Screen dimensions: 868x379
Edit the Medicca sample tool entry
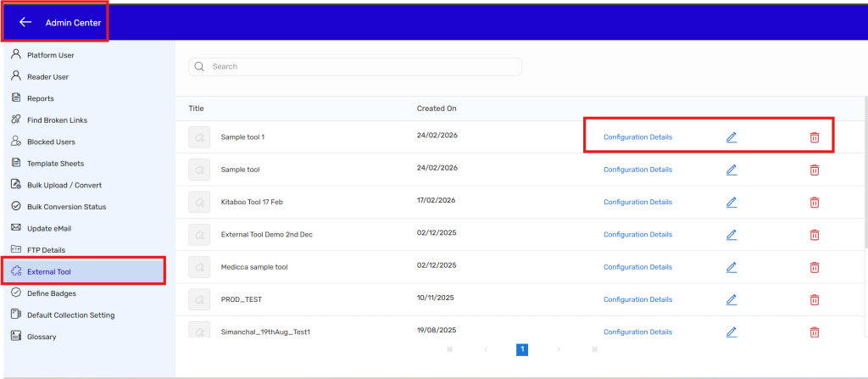tap(732, 267)
